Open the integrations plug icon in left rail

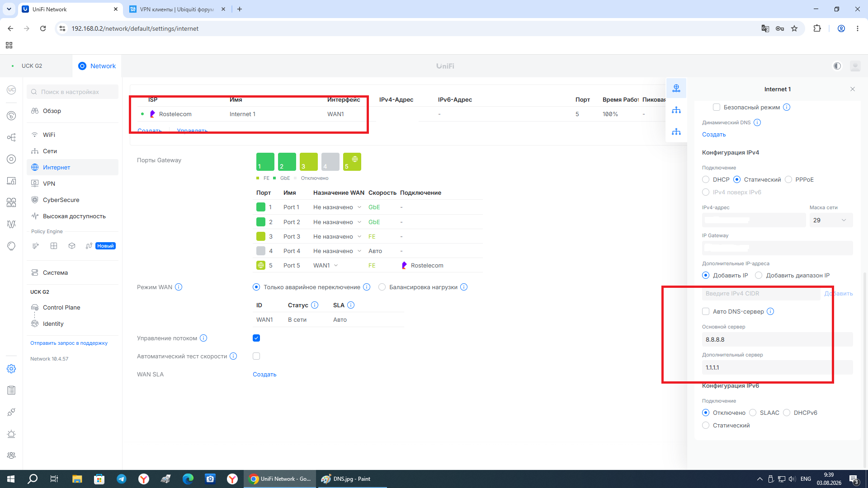11,412
